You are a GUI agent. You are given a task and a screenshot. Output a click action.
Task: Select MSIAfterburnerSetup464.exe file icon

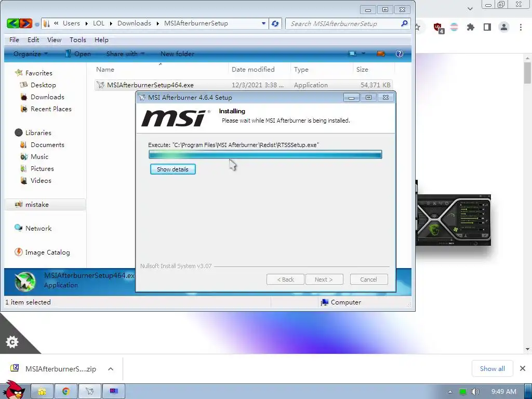pyautogui.click(x=100, y=85)
